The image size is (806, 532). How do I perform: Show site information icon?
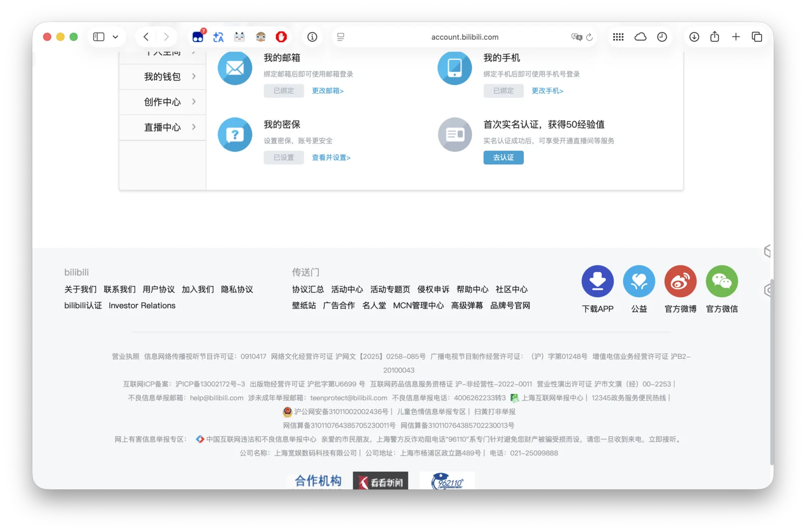[312, 37]
